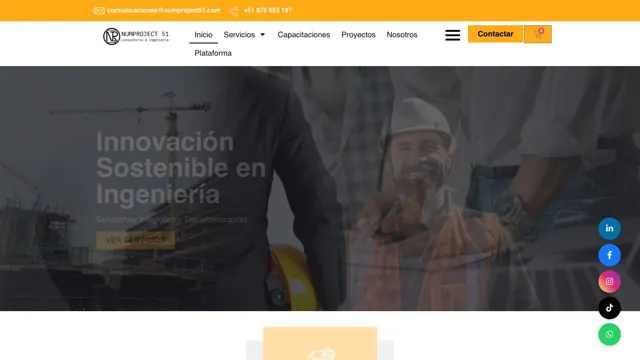Image resolution: width=640 pixels, height=360 pixels.
Task: Open the Capacitaciones menu item
Action: [304, 35]
